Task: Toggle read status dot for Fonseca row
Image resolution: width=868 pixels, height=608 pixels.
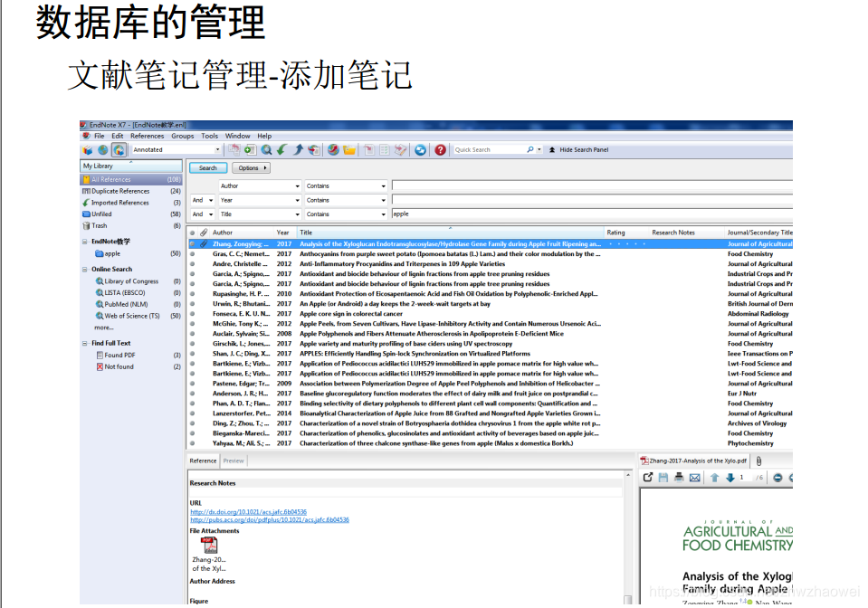Action: pyautogui.click(x=193, y=314)
